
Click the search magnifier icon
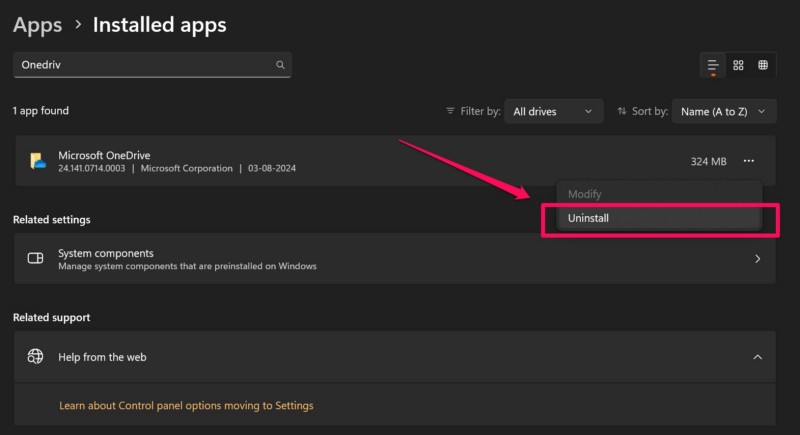pyautogui.click(x=280, y=65)
